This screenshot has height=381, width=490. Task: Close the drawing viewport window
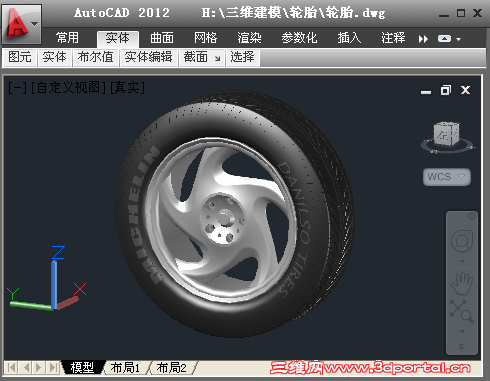465,90
